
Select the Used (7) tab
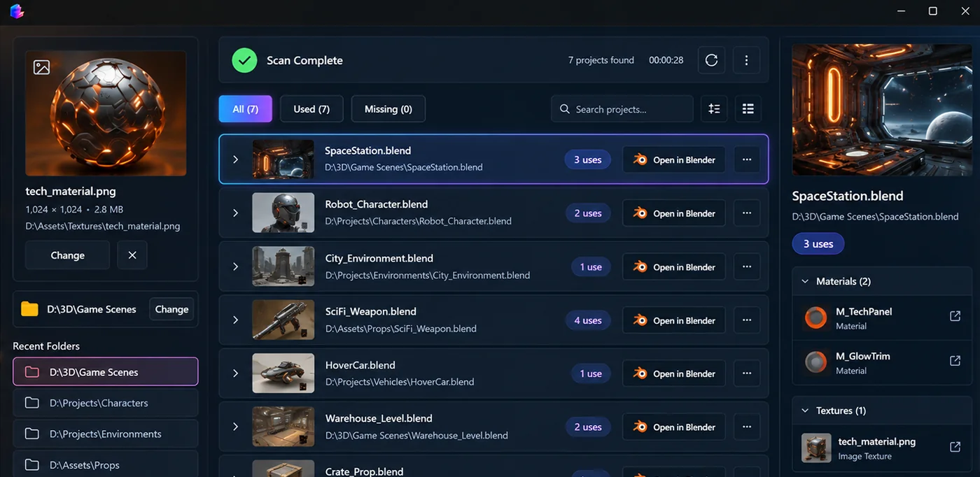pyautogui.click(x=311, y=109)
